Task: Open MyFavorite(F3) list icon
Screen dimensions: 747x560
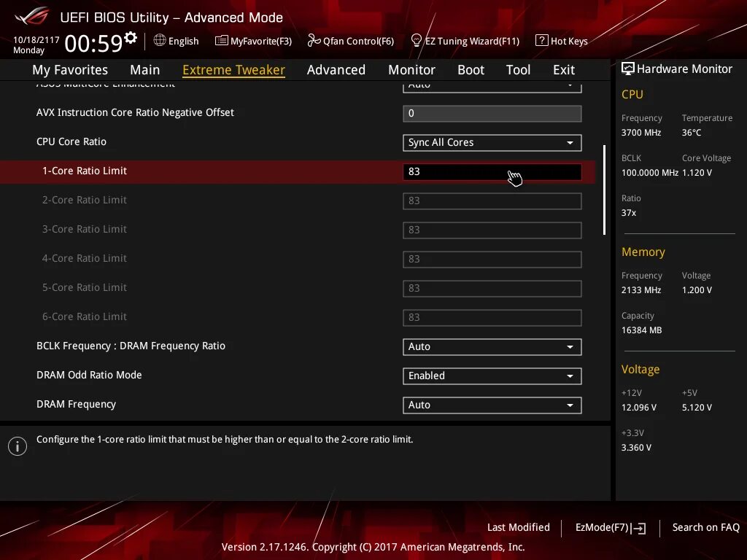Action: tap(222, 41)
